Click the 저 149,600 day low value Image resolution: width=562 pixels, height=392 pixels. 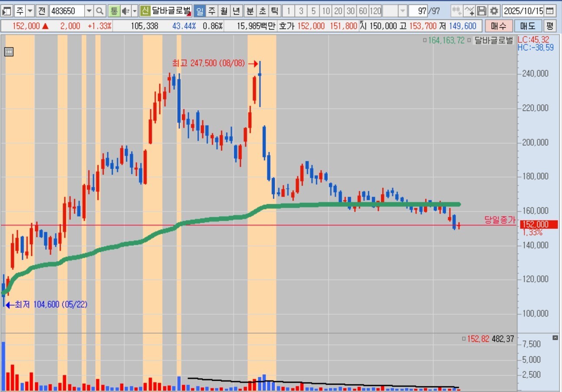point(458,26)
